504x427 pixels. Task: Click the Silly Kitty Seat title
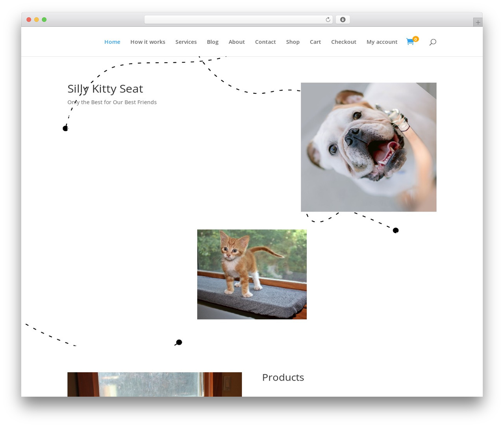[x=105, y=89]
